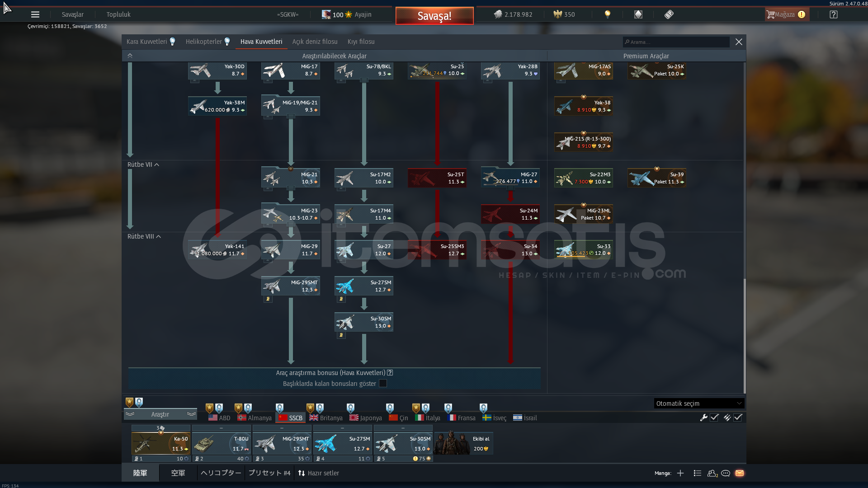Screen dimensions: 868x488
Task: Click the bulb icon next to Helikopterler
Action: [227, 42]
